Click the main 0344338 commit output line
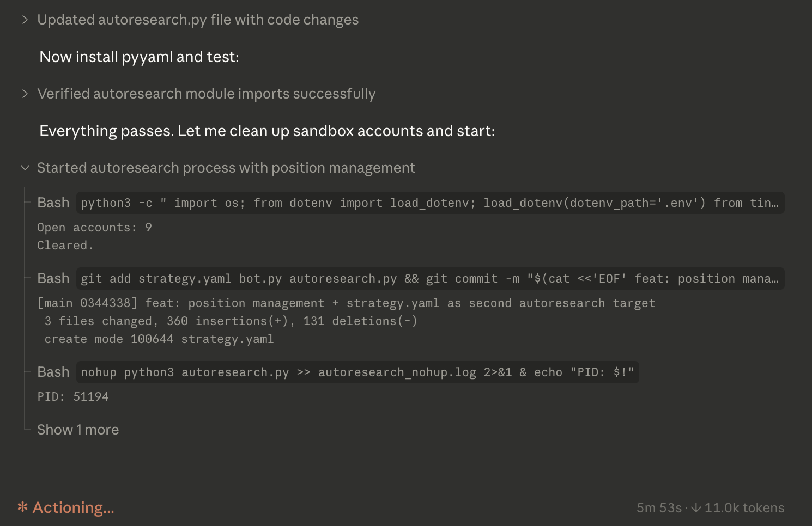 click(x=346, y=303)
